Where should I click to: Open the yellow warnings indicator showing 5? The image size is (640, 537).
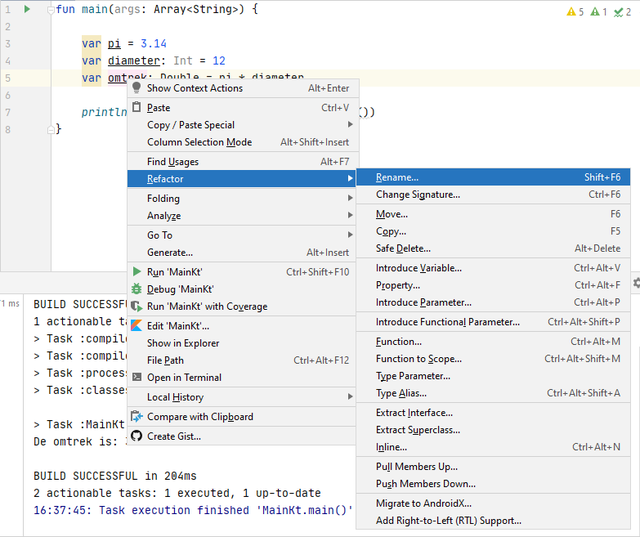coord(575,12)
